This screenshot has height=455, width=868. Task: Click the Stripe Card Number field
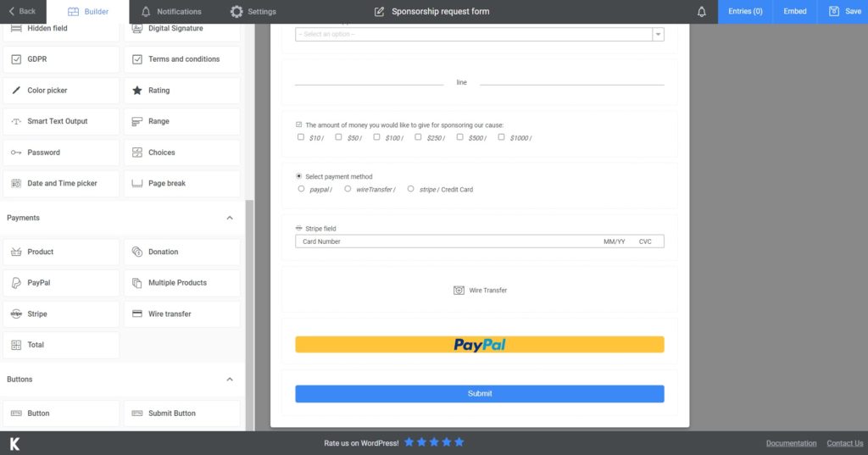pyautogui.click(x=480, y=241)
